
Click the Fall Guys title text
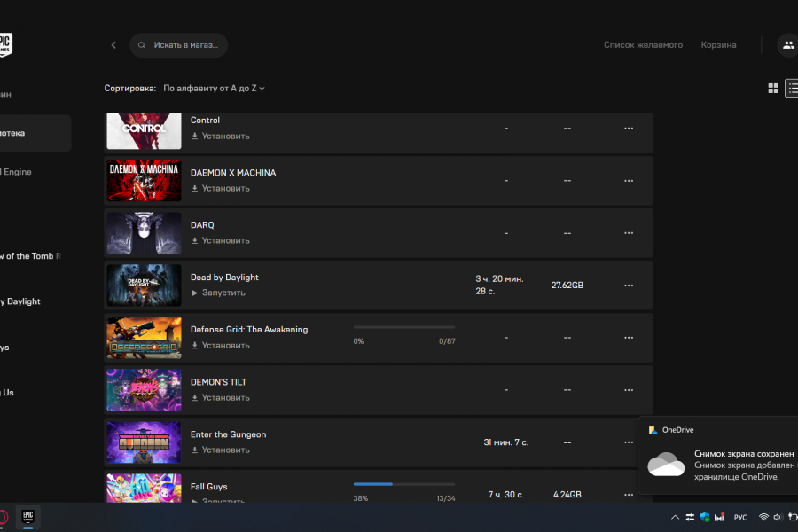[x=208, y=487]
